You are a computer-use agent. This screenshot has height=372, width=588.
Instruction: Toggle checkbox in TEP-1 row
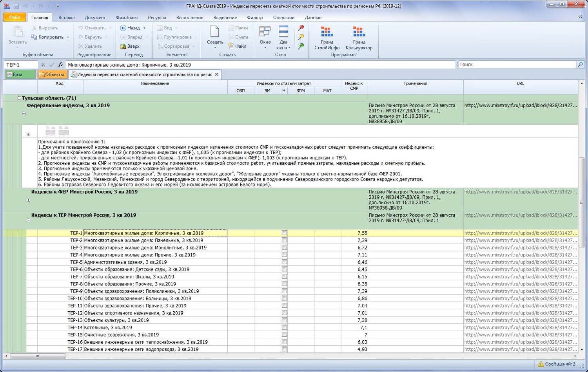[284, 233]
